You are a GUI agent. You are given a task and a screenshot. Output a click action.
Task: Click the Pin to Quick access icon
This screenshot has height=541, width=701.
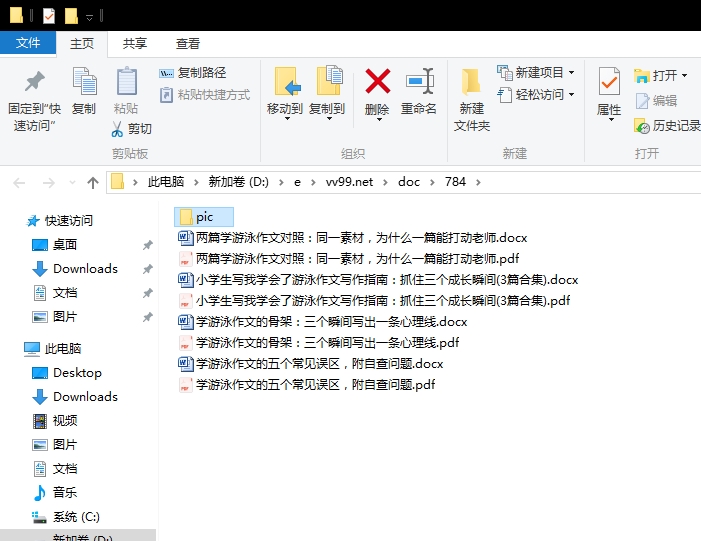coord(34,82)
